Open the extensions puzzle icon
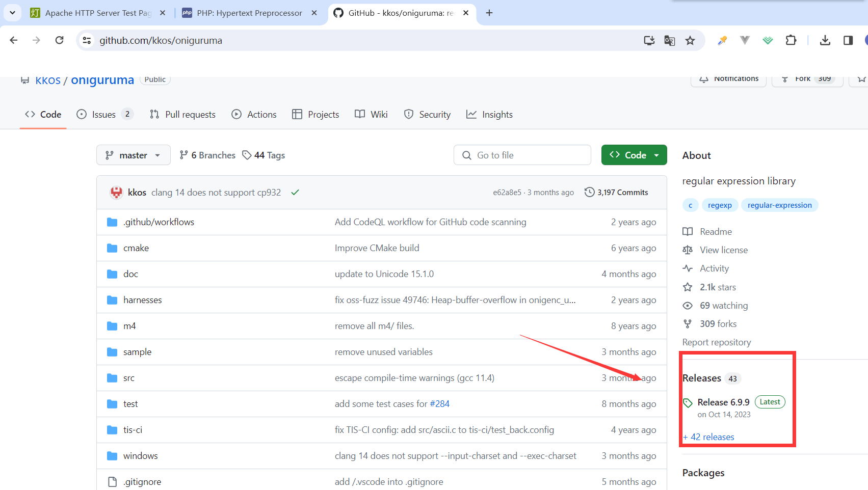 (x=791, y=40)
